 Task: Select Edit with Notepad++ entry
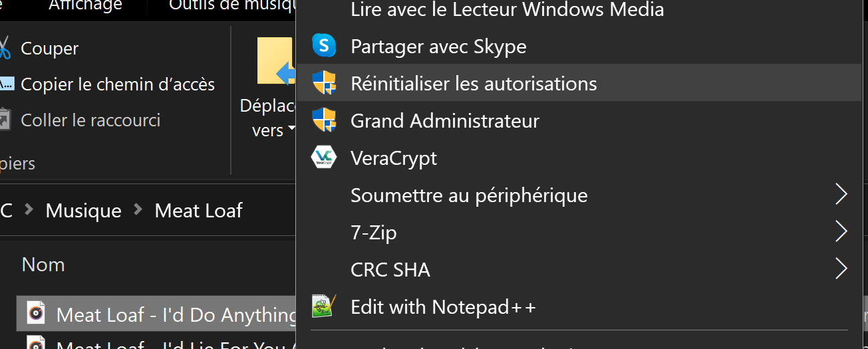443,306
